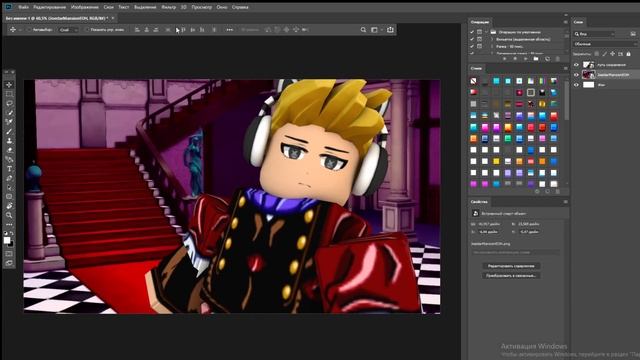Click the Styles panel scrollbar

click(567, 100)
